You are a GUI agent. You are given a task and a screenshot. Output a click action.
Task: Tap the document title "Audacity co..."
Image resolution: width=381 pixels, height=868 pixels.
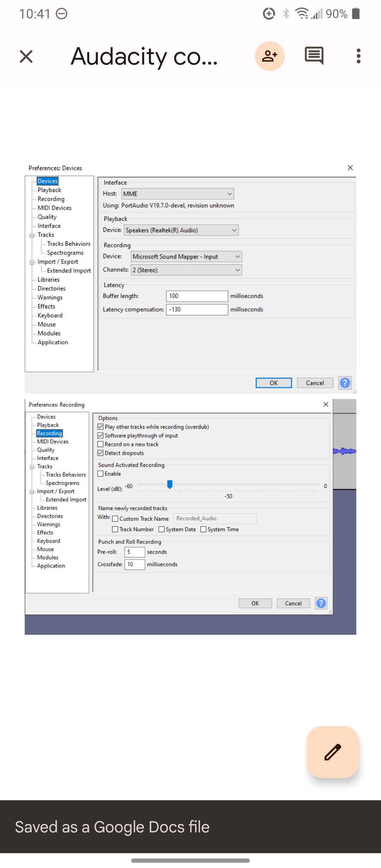(144, 56)
